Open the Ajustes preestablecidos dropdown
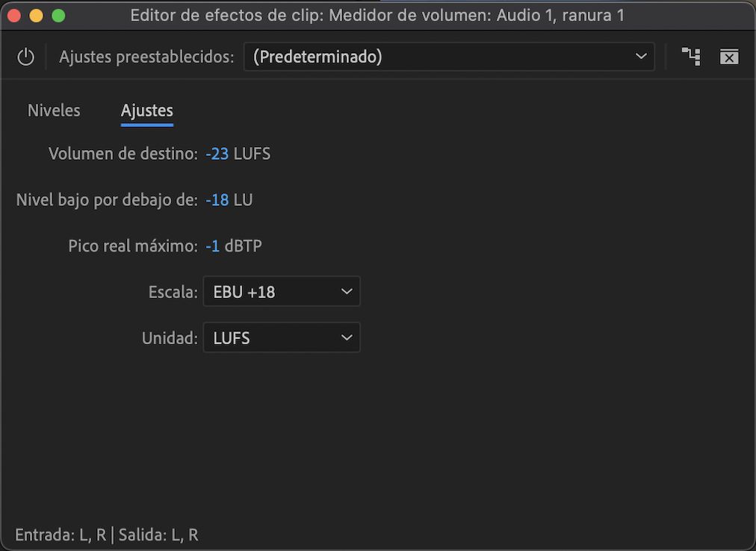 coord(448,56)
